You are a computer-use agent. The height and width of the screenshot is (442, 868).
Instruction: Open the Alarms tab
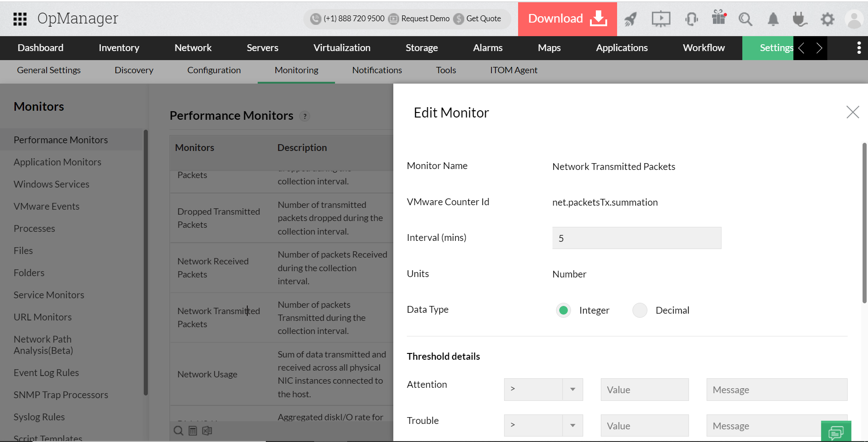(x=488, y=48)
